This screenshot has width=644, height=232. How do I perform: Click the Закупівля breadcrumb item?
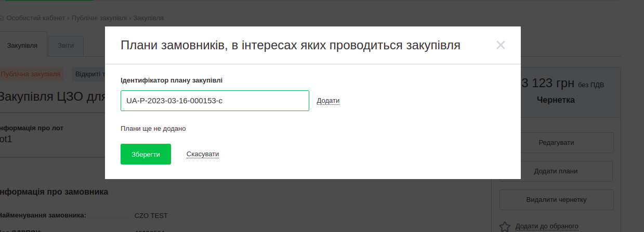pos(149,18)
